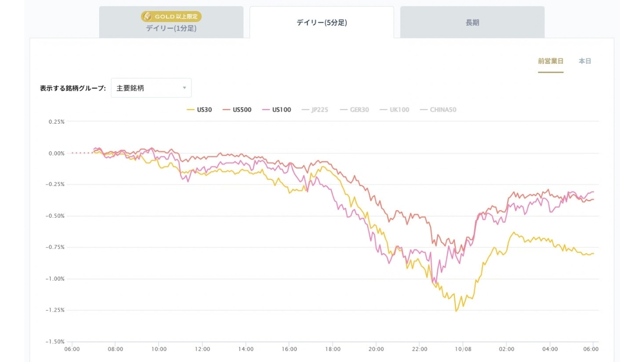The width and height of the screenshot is (644, 362).
Task: Toggle US30 series in chart legend
Action: coord(199,110)
